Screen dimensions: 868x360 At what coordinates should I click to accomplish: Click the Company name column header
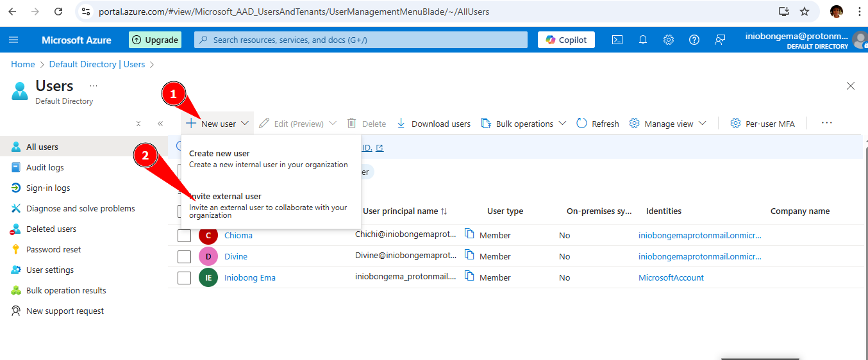[x=800, y=211]
